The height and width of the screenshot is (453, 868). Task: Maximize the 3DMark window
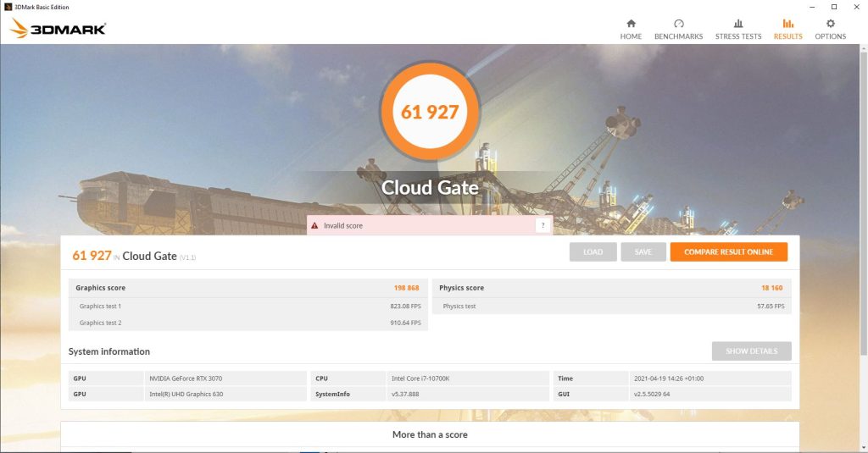coord(834,7)
